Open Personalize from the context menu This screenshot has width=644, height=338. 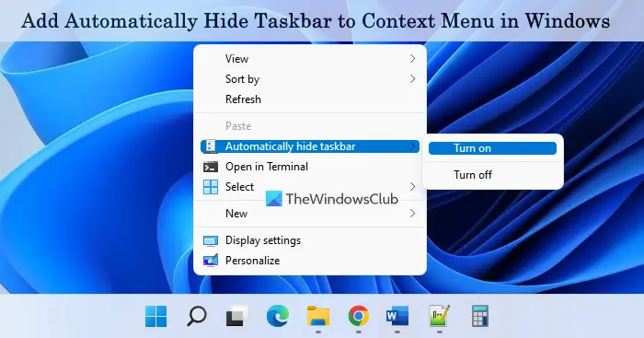click(x=310, y=261)
